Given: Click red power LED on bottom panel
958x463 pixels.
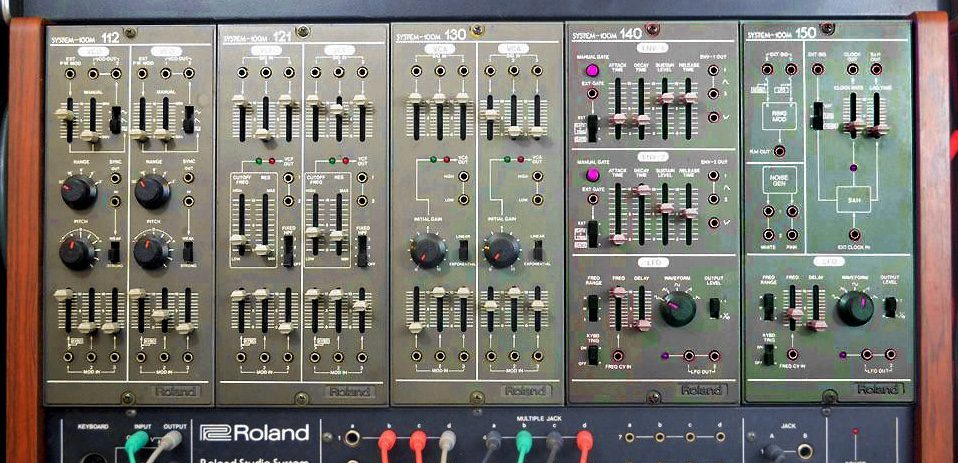Looking at the screenshot, I should coord(854,432).
